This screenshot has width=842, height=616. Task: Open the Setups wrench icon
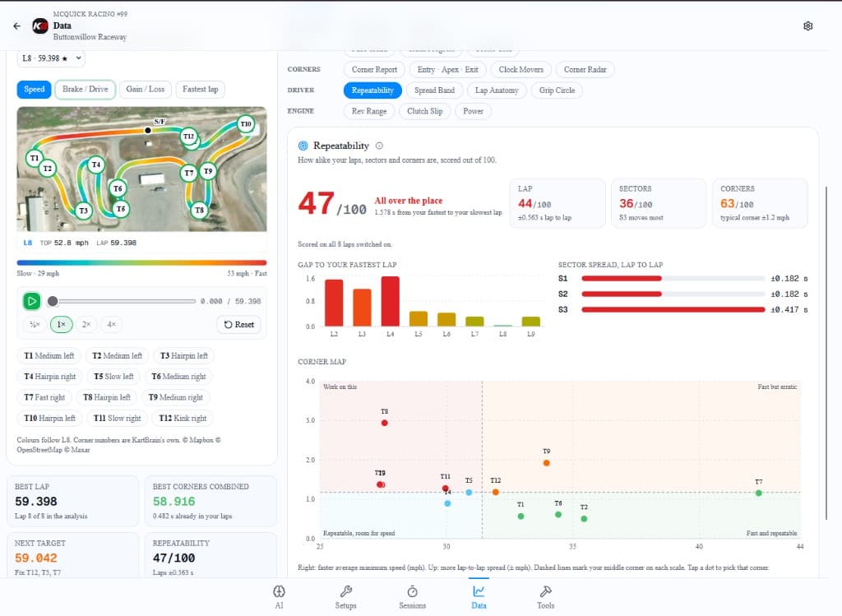[346, 591]
